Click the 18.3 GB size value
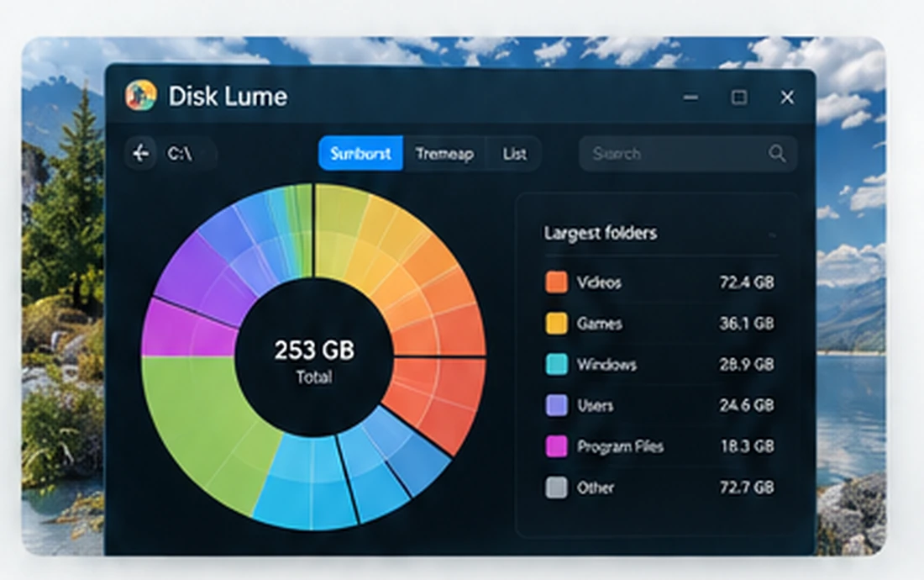The height and width of the screenshot is (580, 924). (x=748, y=446)
